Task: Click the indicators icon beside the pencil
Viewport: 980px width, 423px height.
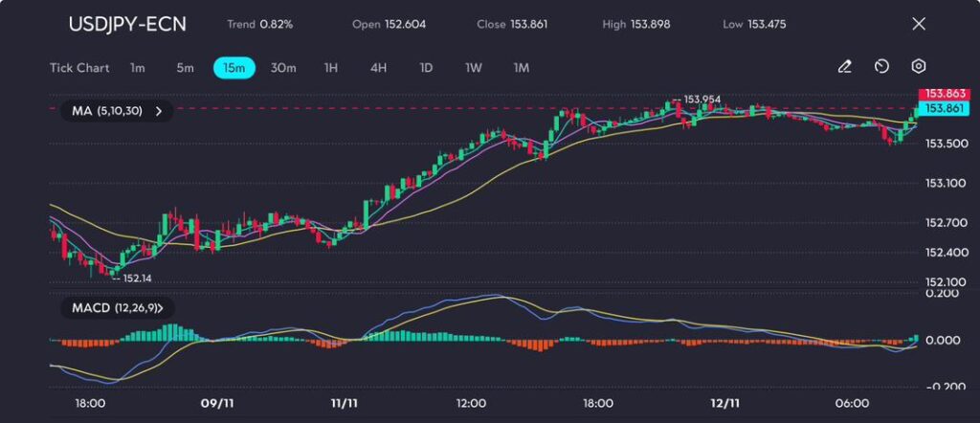Action: click(x=881, y=67)
